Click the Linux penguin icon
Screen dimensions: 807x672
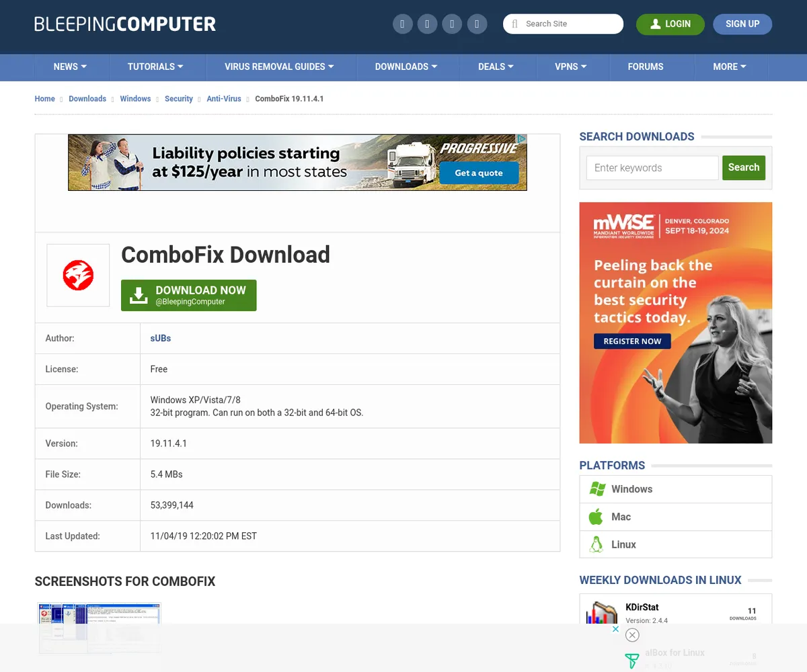pyautogui.click(x=596, y=544)
